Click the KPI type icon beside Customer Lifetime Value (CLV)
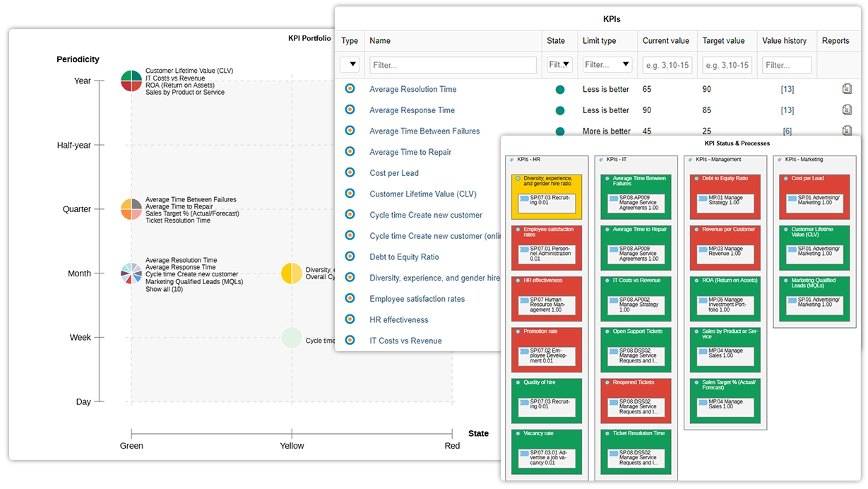 click(x=349, y=193)
